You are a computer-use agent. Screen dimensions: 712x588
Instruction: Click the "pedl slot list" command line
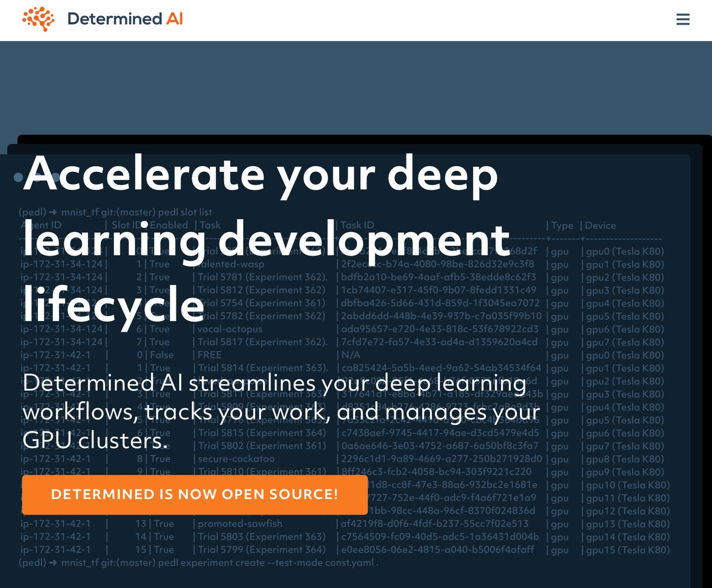[x=116, y=212]
